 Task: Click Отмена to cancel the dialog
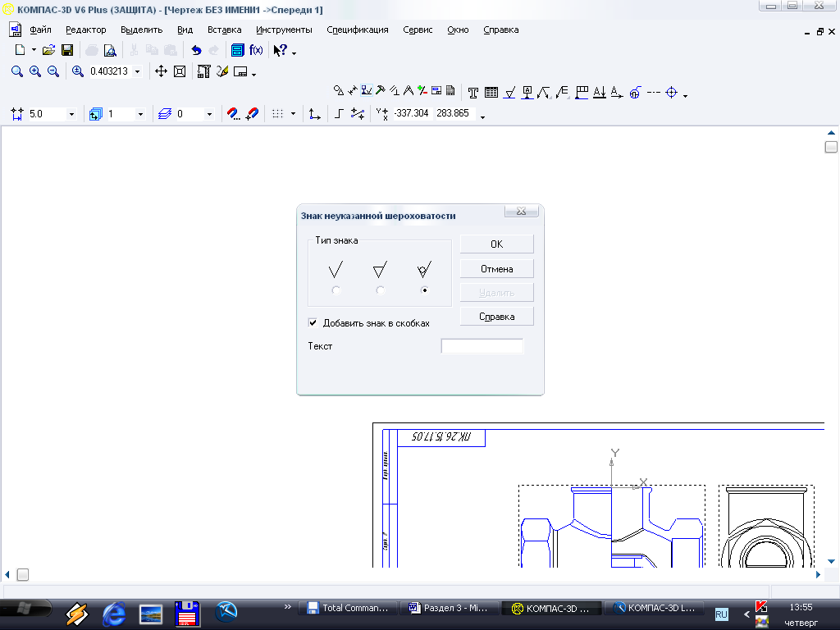point(496,268)
